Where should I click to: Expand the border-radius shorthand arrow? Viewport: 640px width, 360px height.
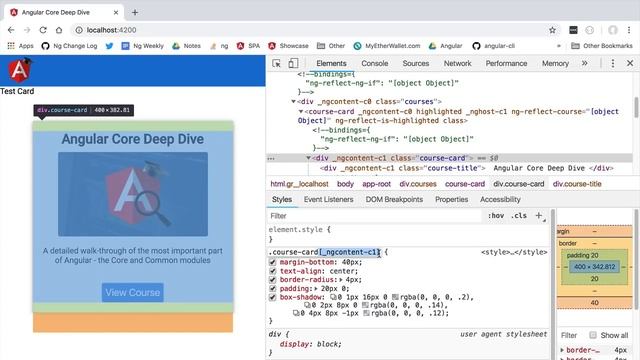click(341, 280)
